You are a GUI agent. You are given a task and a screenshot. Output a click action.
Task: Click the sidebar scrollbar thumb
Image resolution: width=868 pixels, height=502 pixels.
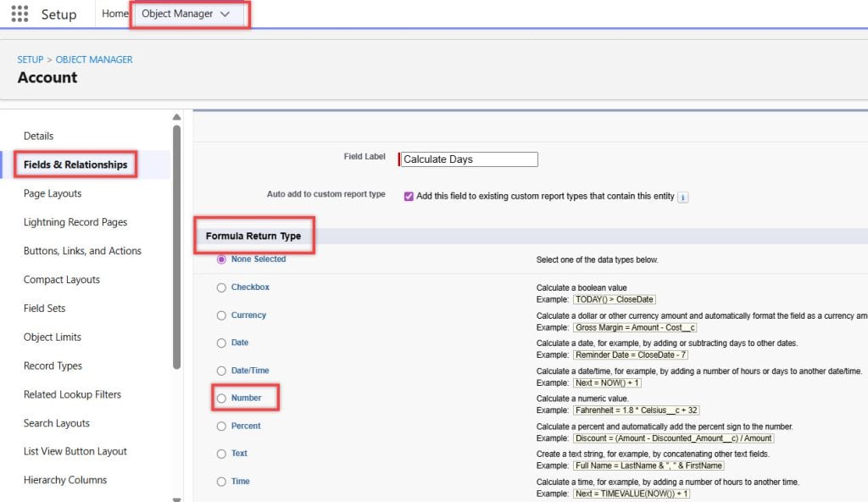coord(176,247)
